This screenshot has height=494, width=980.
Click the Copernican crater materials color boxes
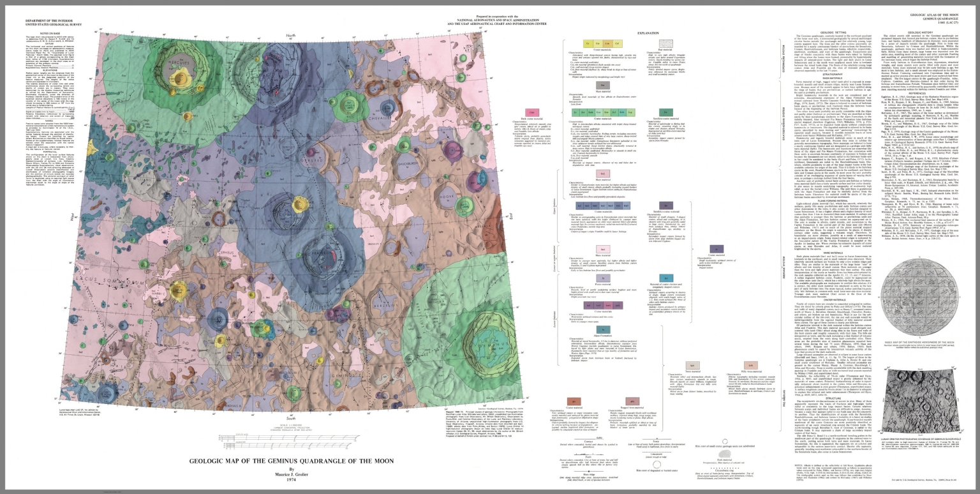[603, 43]
